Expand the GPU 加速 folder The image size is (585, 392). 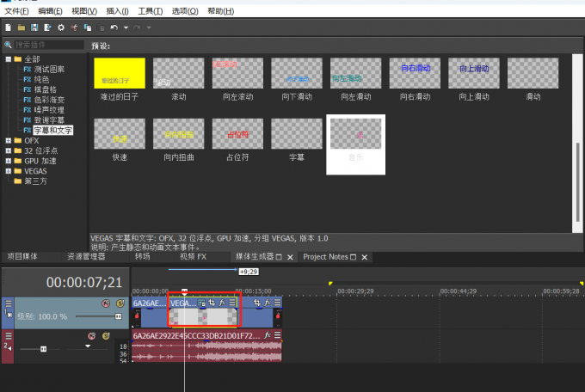[9, 161]
